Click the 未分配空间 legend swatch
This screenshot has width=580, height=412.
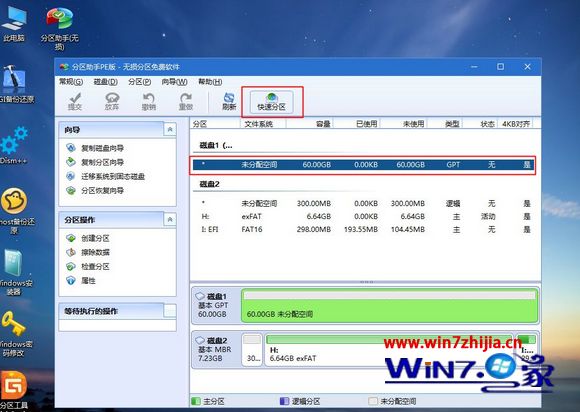(x=373, y=401)
